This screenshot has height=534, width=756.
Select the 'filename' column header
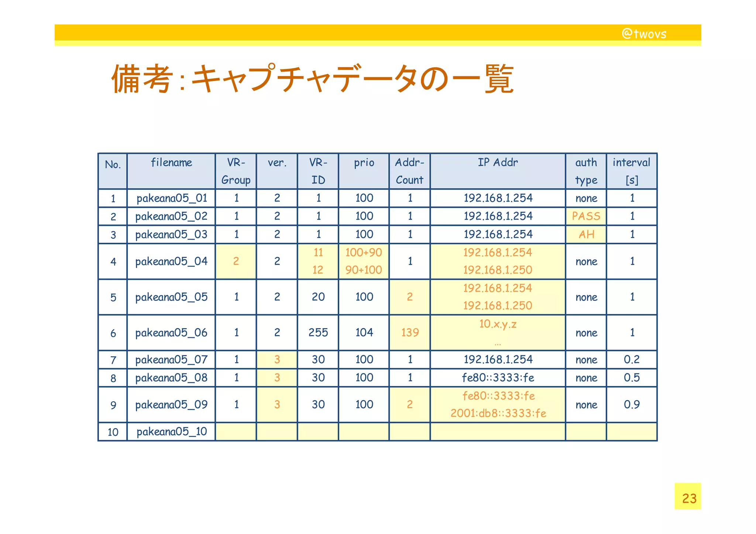click(x=171, y=171)
